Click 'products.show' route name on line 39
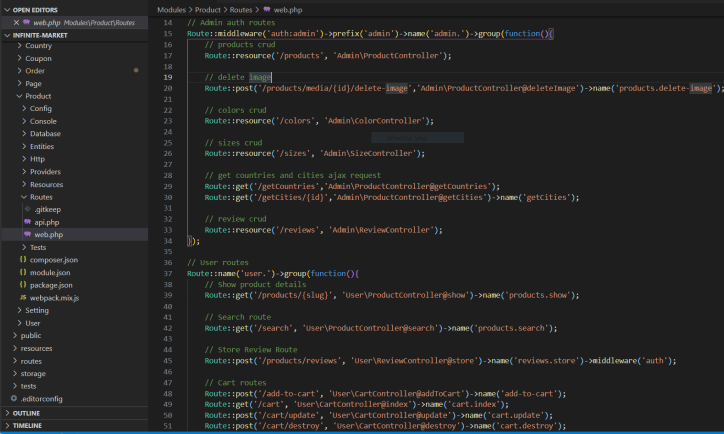Viewport: 724px width, 434px height. (538, 295)
